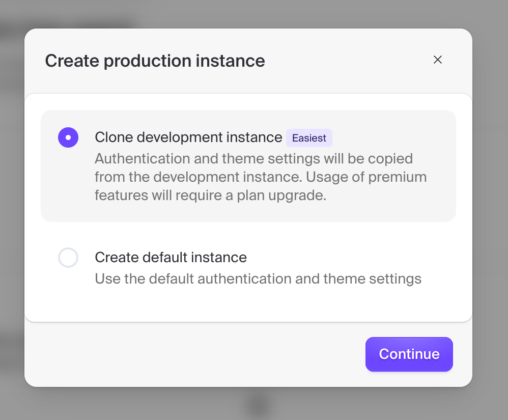Image resolution: width=508 pixels, height=420 pixels.
Task: Click the Create default instance option card
Action: click(x=248, y=267)
